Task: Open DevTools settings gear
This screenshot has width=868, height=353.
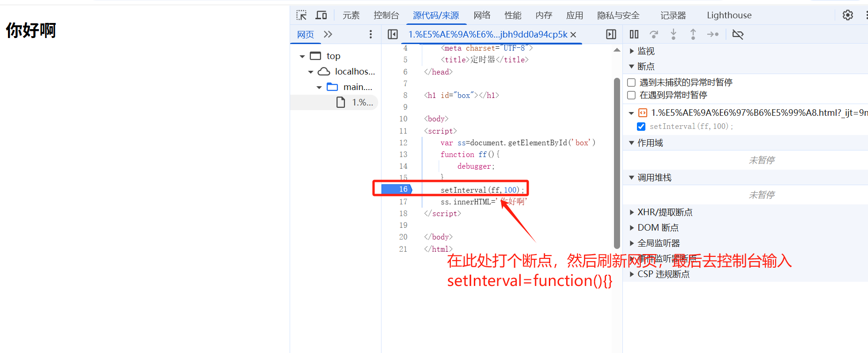Action: click(x=848, y=15)
